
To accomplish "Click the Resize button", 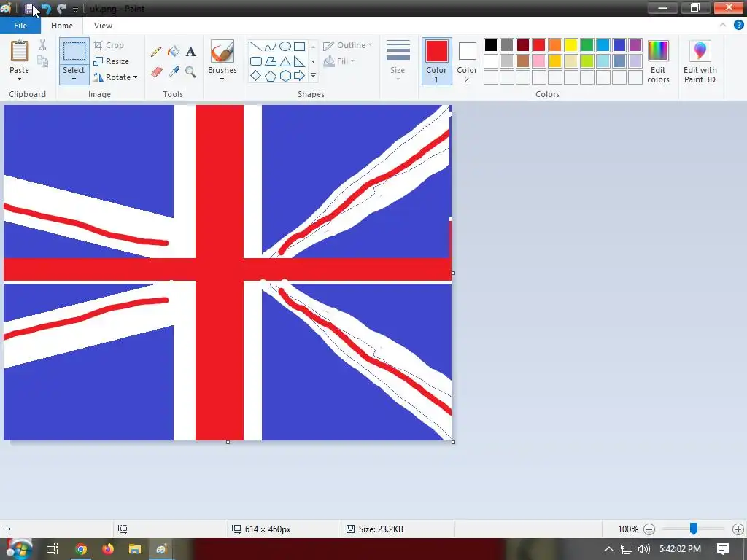I will [x=112, y=61].
